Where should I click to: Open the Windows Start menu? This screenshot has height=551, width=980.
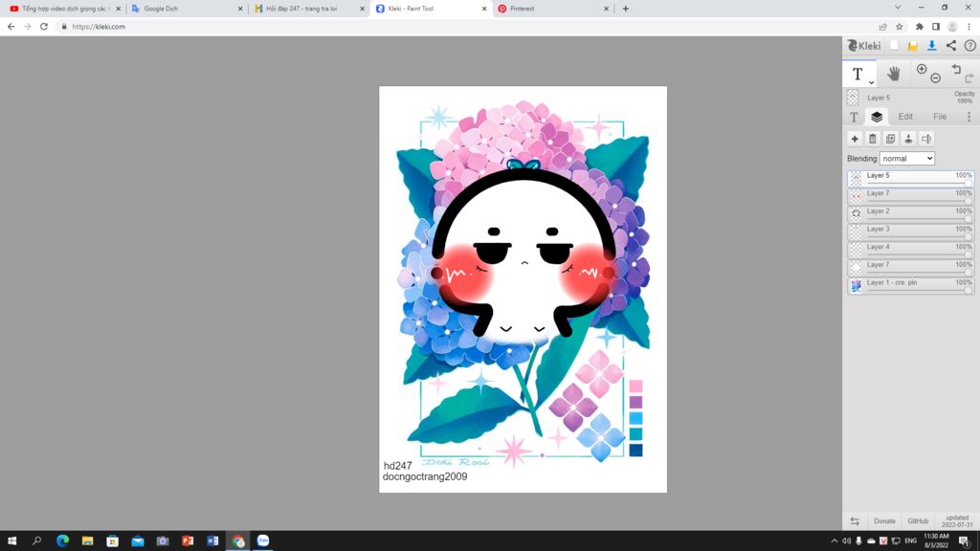11,541
